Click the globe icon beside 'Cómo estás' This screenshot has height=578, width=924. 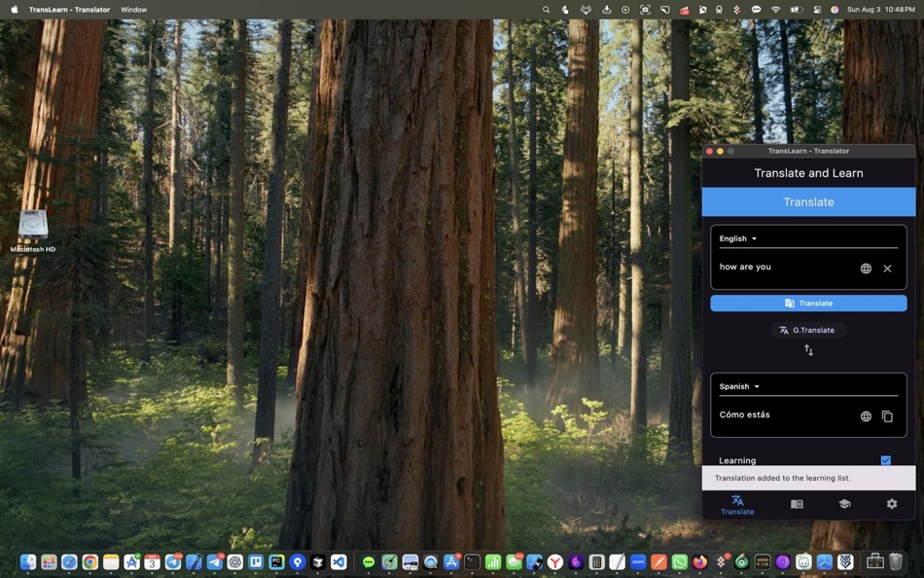coord(866,415)
